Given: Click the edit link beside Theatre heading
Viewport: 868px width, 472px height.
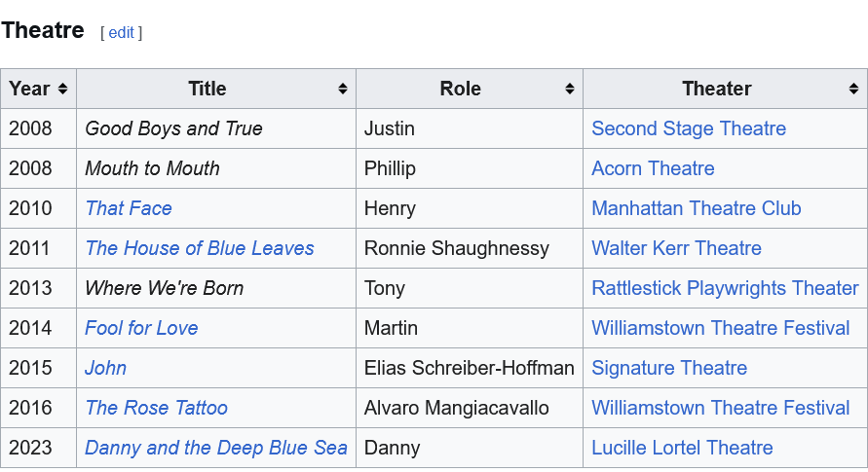Looking at the screenshot, I should point(121,33).
